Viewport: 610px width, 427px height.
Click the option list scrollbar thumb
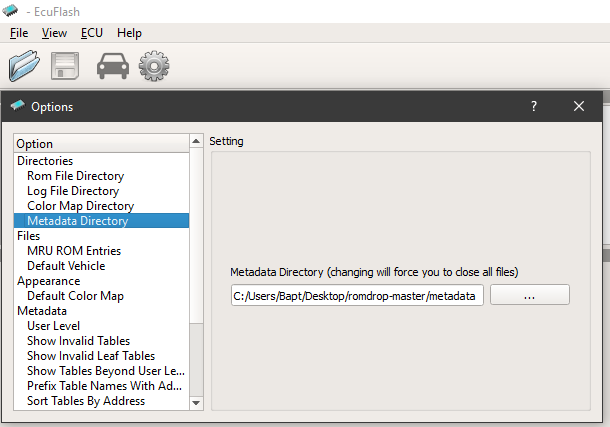click(196, 235)
